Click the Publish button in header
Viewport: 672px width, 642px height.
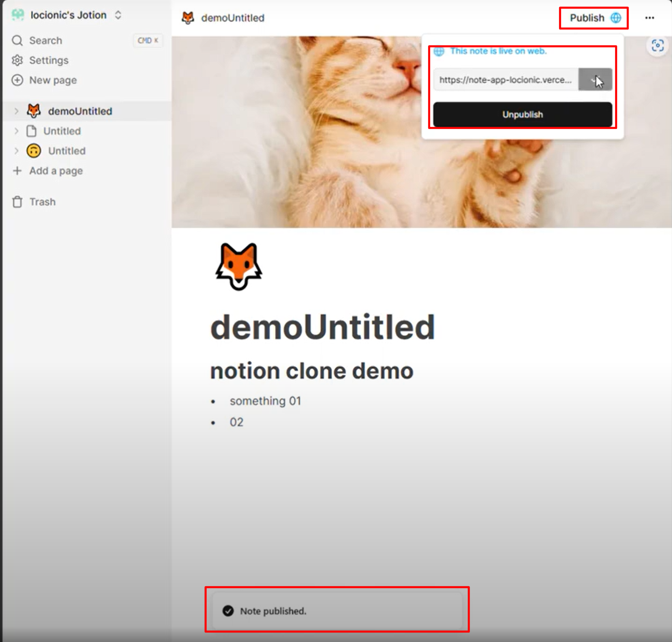[595, 18]
